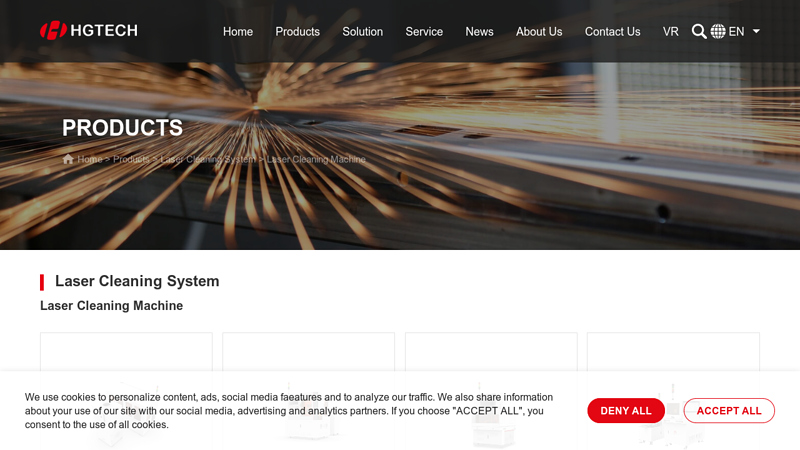Follow the Laser Cleaning System breadcrumb link
800x450 pixels.
[x=208, y=160]
